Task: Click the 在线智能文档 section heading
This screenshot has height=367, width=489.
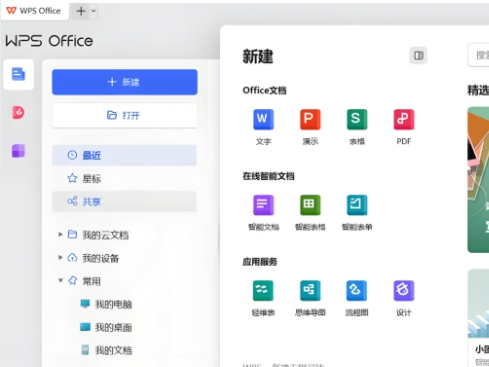Action: point(268,176)
